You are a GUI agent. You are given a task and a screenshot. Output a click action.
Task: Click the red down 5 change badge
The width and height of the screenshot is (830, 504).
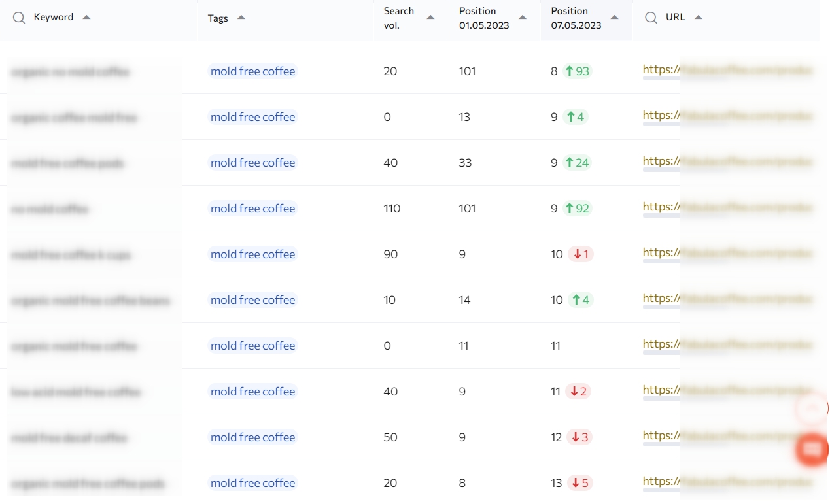(579, 483)
